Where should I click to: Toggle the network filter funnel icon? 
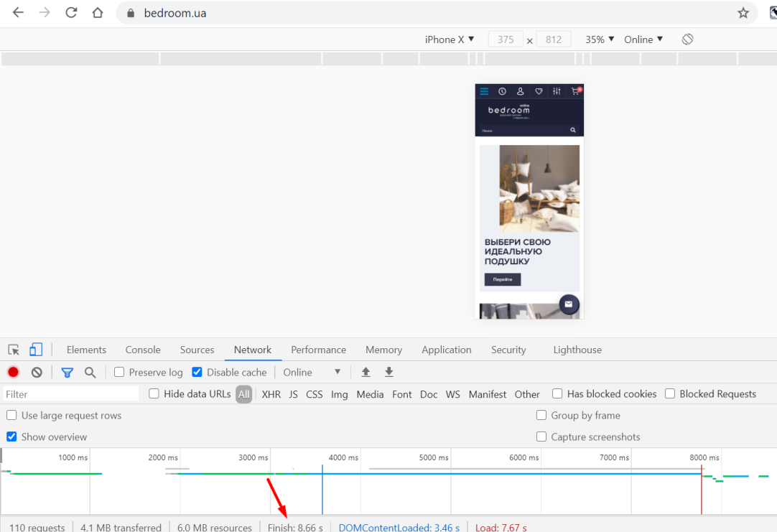pos(67,373)
